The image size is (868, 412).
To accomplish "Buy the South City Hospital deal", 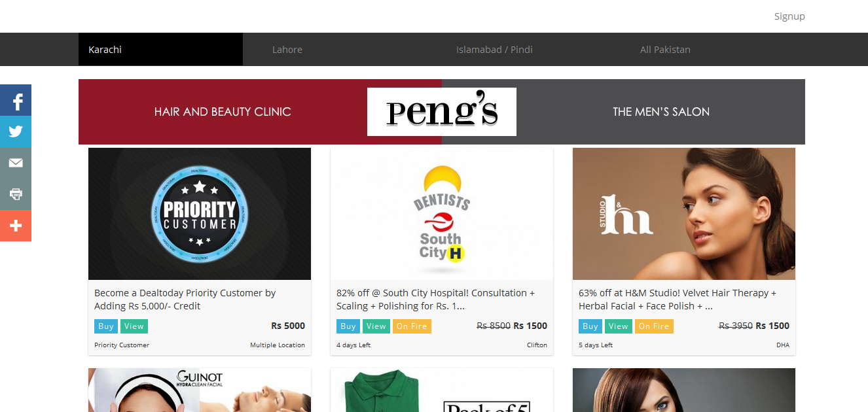I will [x=348, y=326].
